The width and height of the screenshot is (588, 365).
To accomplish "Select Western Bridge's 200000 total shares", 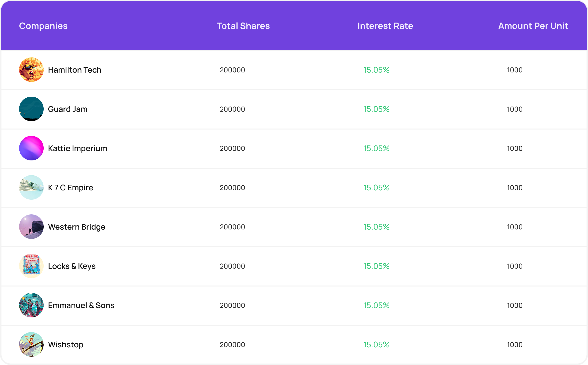I will (x=232, y=227).
